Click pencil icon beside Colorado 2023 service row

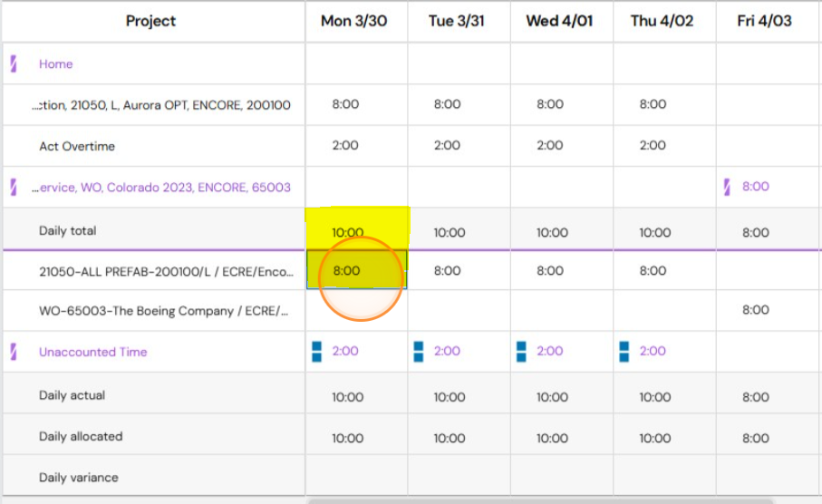coord(14,187)
